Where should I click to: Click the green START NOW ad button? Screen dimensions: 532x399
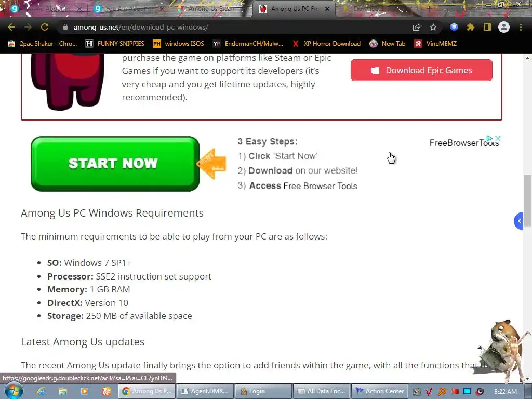click(x=115, y=164)
